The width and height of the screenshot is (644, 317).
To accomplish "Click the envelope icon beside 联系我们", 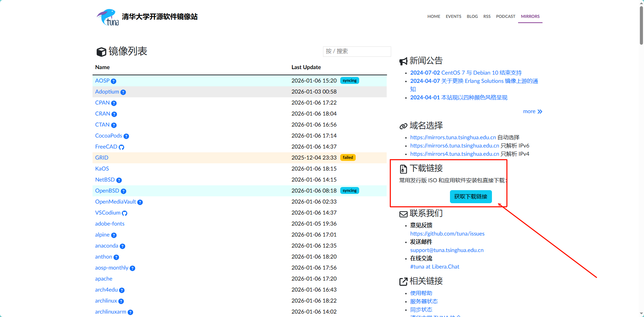I will click(403, 214).
